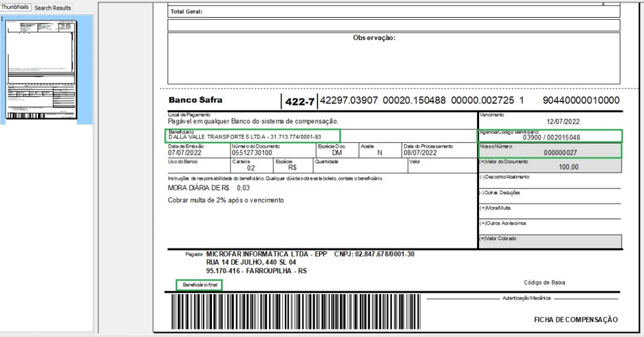Click 'Pagável em qualquer Banco' text
The height and width of the screenshot is (337, 644).
(253, 121)
